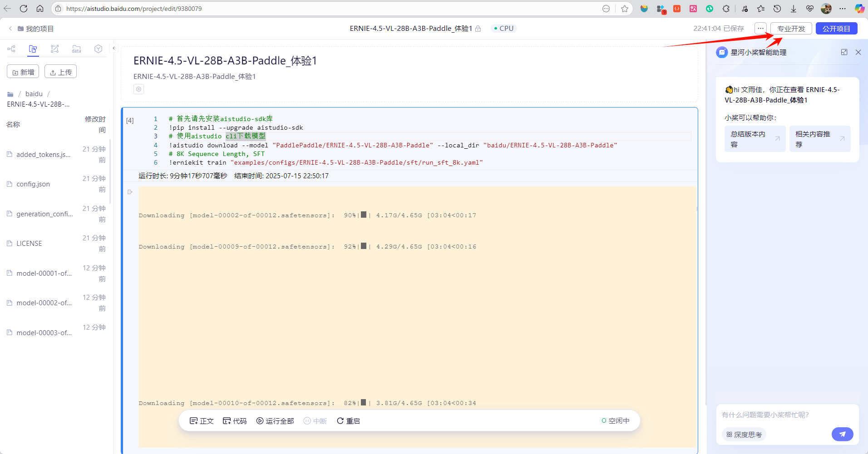Open config.json file
Screen dimensions: 868x454
click(33, 184)
